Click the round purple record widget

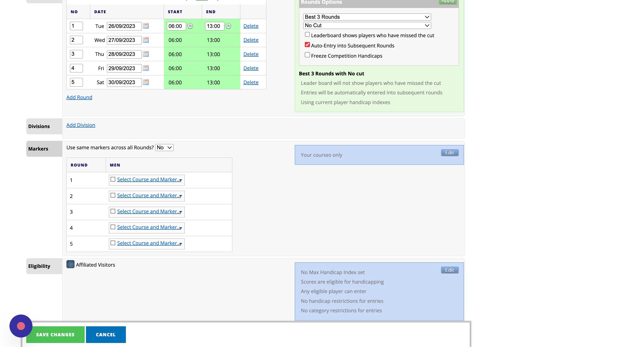pos(21,326)
